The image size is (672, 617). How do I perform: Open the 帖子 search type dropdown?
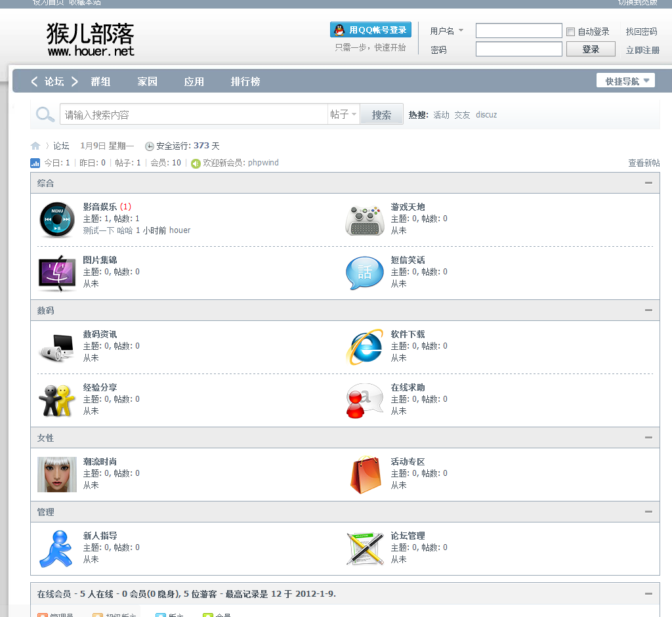click(x=343, y=114)
